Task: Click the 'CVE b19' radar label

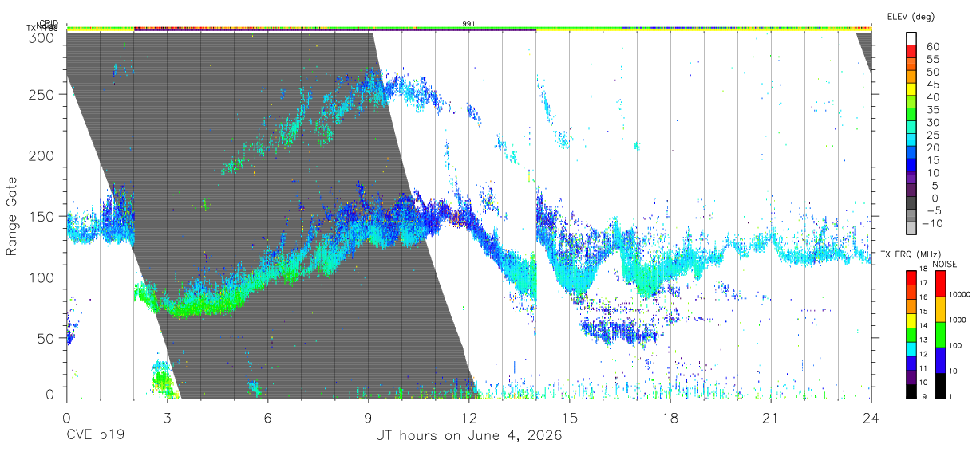Action: (94, 436)
